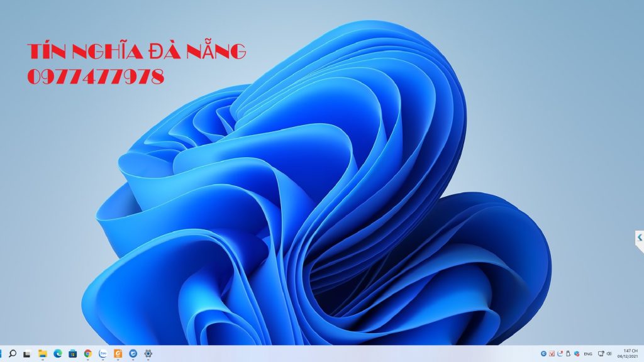This screenshot has height=362, width=644.
Task: Launch Google Chrome from the taskbar
Action: tap(87, 353)
